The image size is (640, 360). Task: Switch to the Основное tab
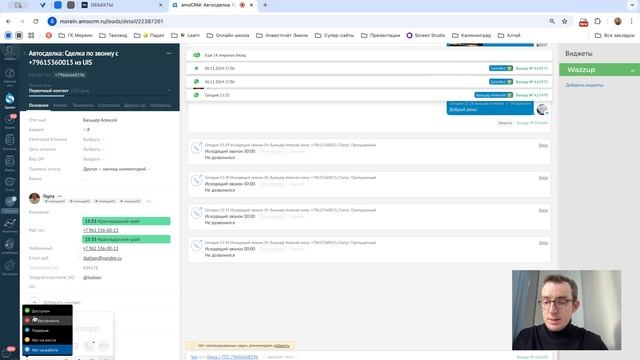[38, 105]
